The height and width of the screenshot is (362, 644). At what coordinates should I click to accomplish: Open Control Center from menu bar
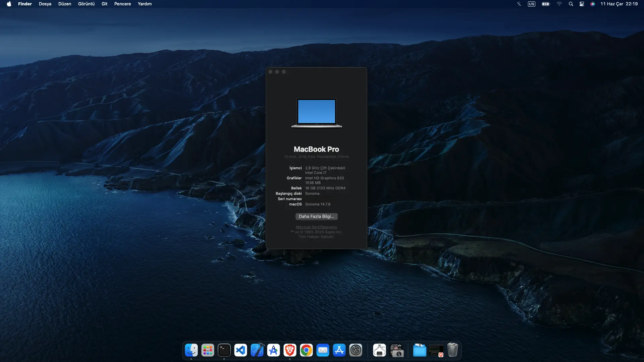click(582, 4)
